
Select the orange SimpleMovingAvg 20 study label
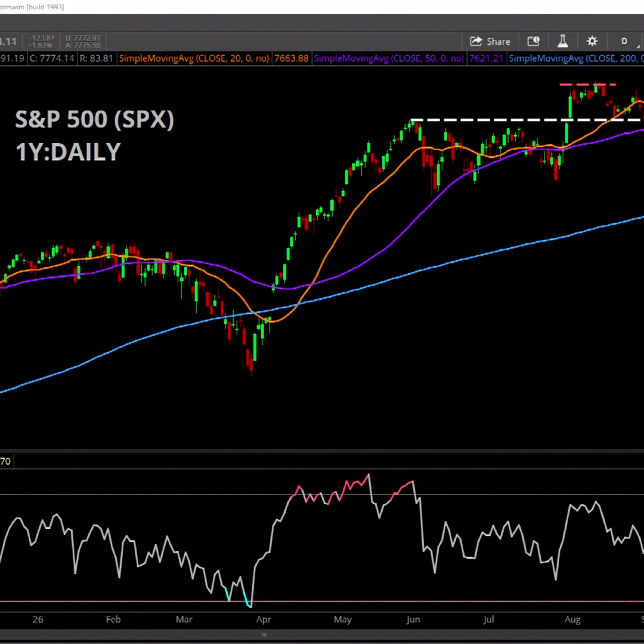pos(194,59)
